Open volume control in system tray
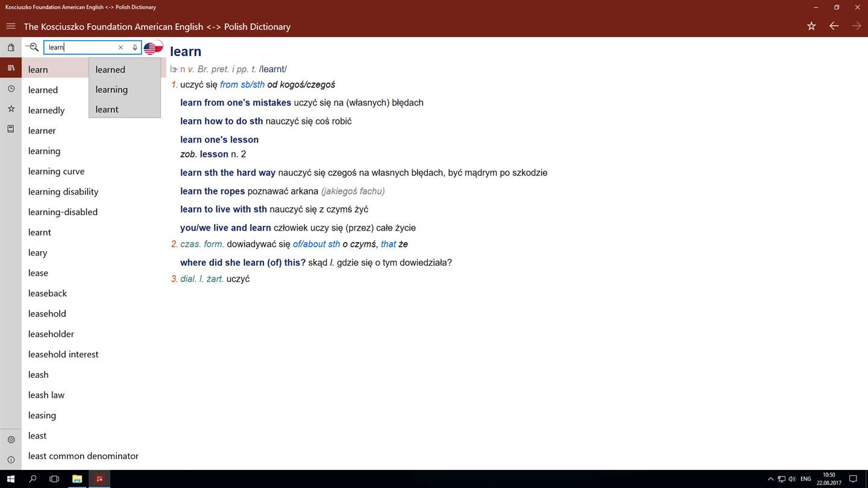The image size is (868, 488). [792, 479]
